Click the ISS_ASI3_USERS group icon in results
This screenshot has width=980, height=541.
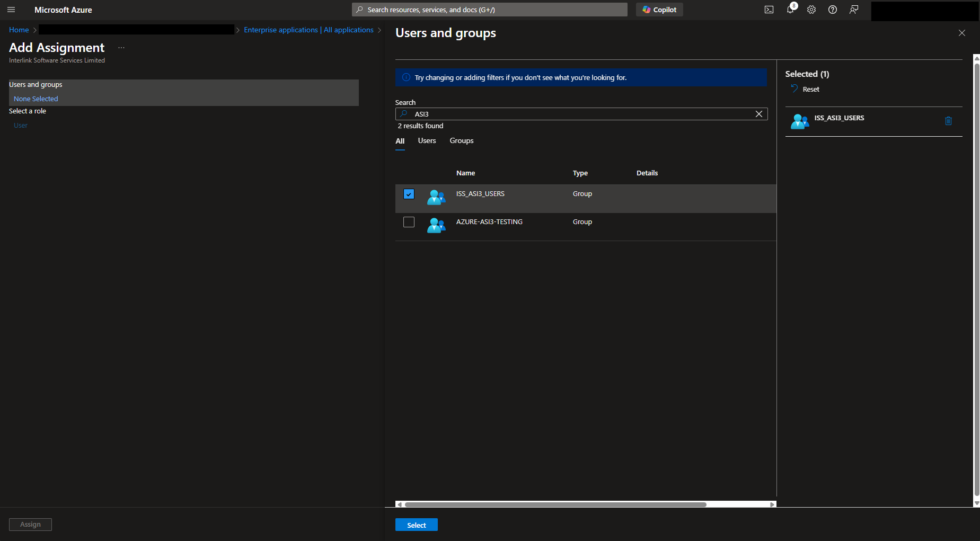[x=436, y=197]
